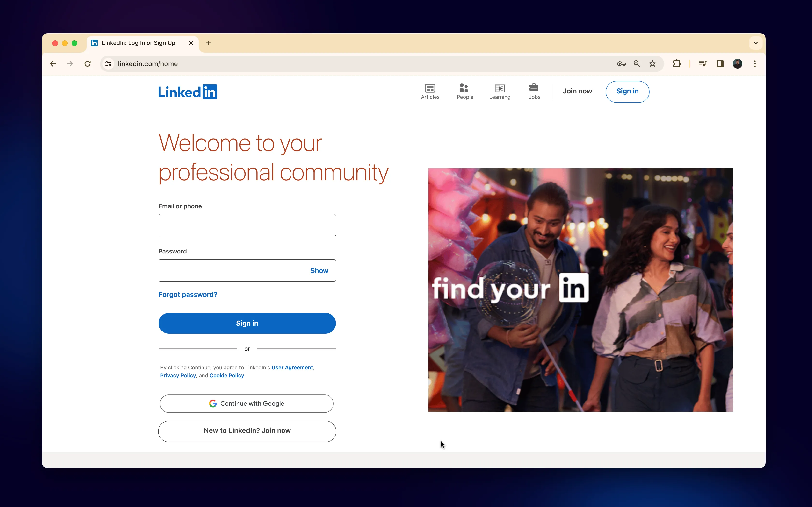This screenshot has height=507, width=812.
Task: Click the Learning navigation icon
Action: pos(500,91)
